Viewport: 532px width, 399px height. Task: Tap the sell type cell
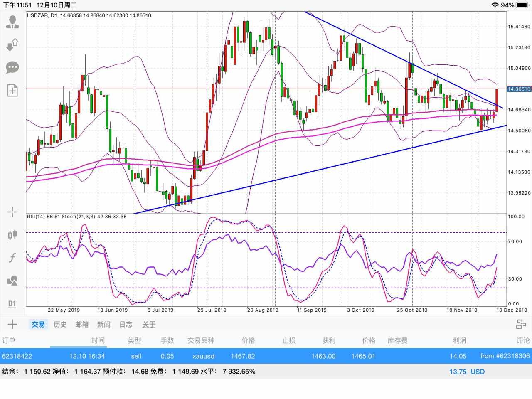click(x=136, y=356)
